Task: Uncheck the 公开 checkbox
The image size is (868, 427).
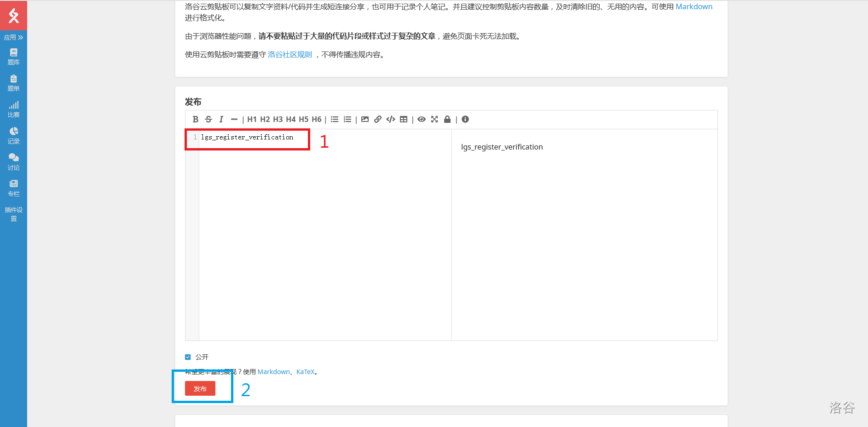Action: [x=188, y=357]
